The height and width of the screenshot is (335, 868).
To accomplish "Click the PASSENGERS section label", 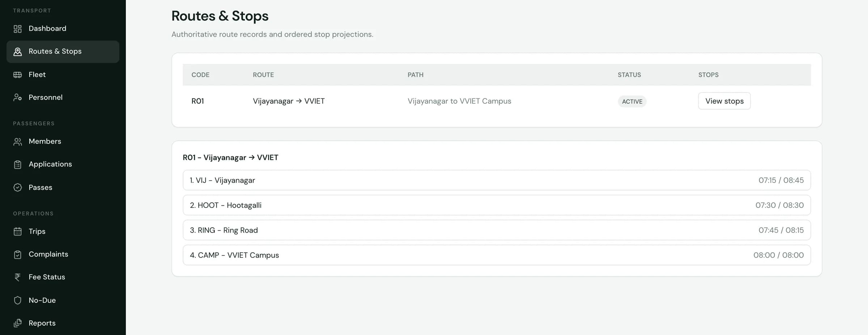I will pyautogui.click(x=34, y=124).
